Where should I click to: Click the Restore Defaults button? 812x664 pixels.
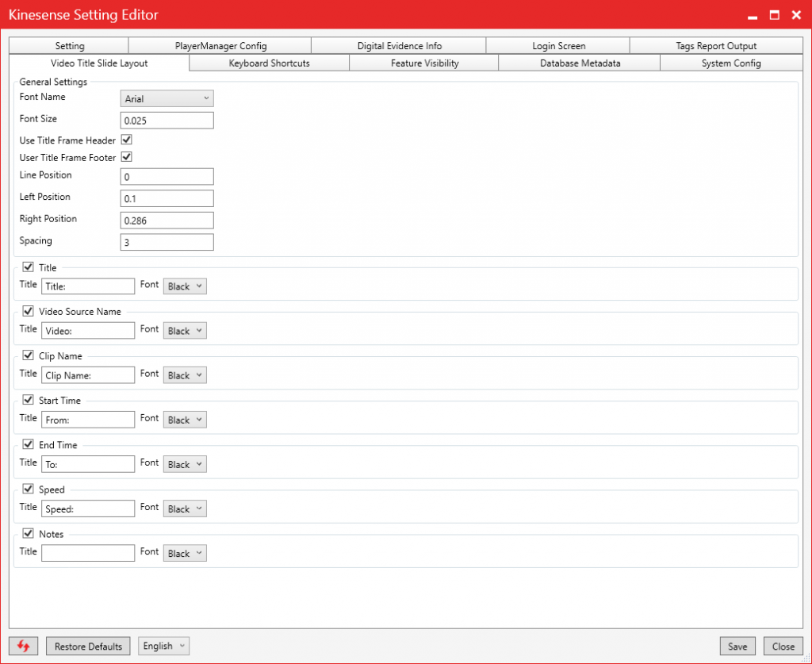point(88,646)
